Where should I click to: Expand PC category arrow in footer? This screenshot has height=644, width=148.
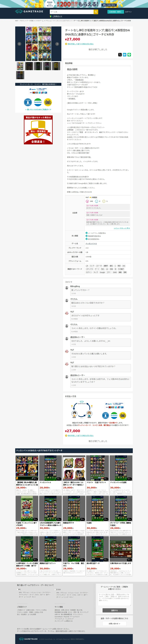[17, 589]
